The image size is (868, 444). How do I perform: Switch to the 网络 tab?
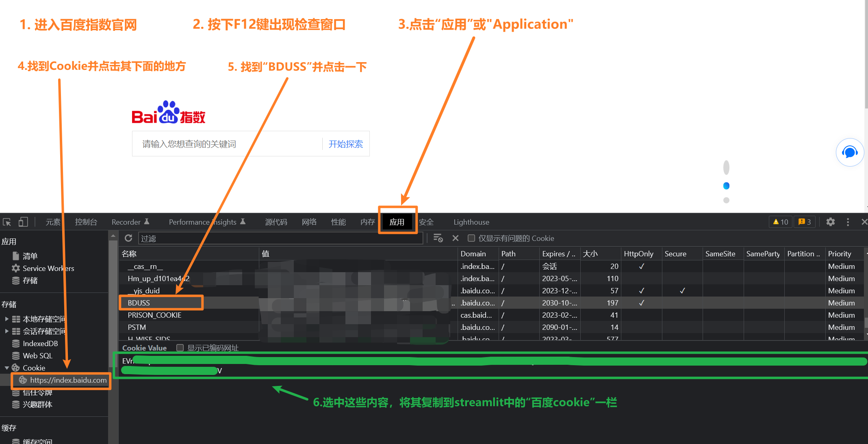(x=309, y=222)
